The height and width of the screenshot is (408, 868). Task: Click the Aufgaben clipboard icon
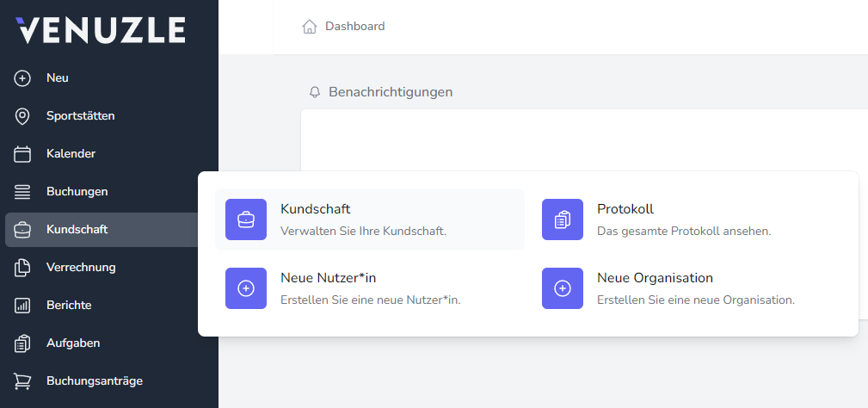(23, 343)
